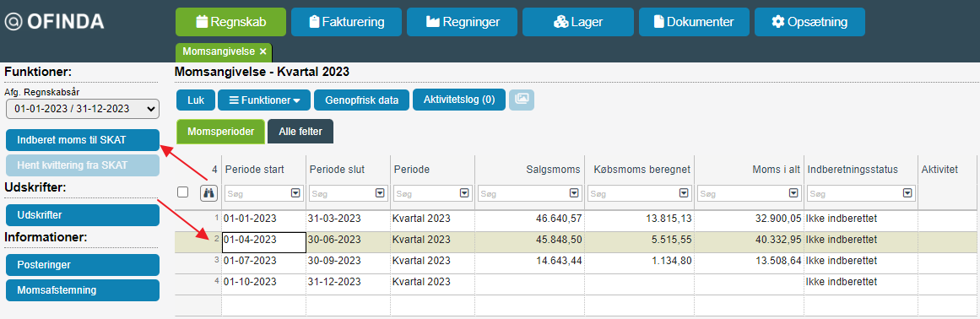Click Indberet moms til SKAT button
The image size is (980, 319).
(x=83, y=140)
